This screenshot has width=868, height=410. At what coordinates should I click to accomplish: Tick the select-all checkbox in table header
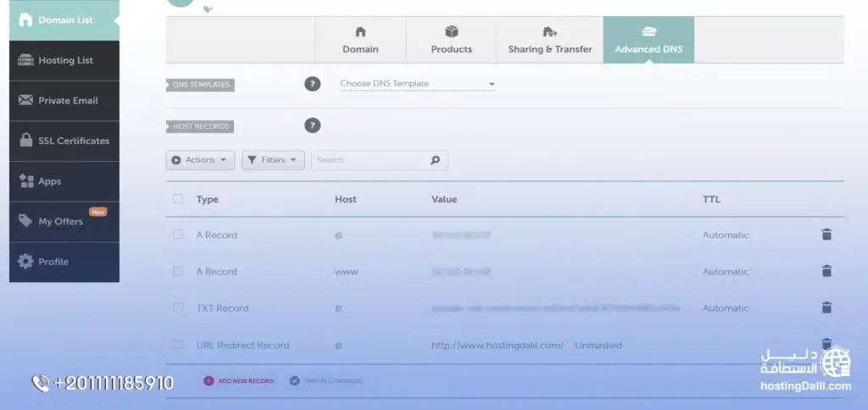point(178,199)
